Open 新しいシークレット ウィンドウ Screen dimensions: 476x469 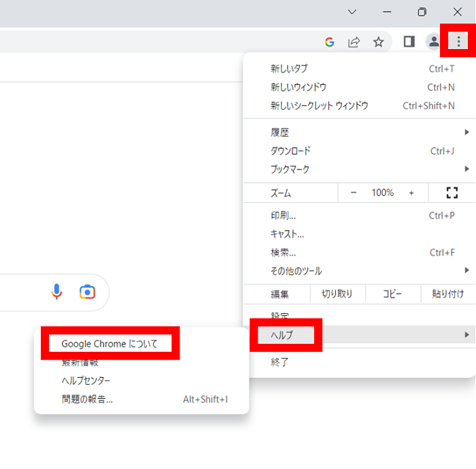pos(320,106)
